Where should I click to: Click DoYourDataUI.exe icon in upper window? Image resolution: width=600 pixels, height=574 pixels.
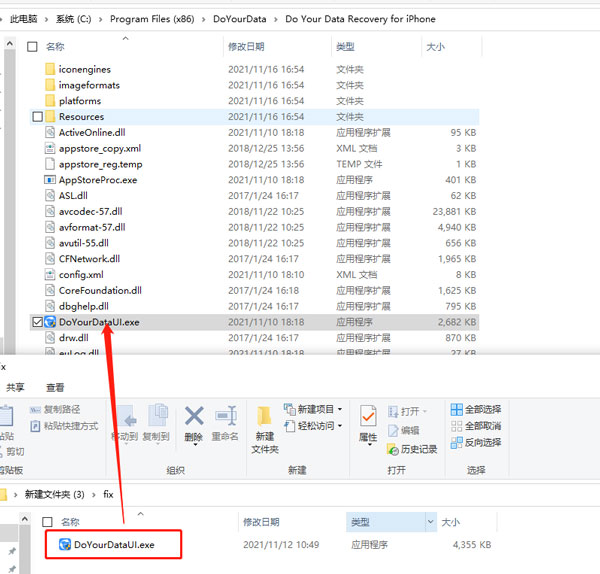click(50, 322)
